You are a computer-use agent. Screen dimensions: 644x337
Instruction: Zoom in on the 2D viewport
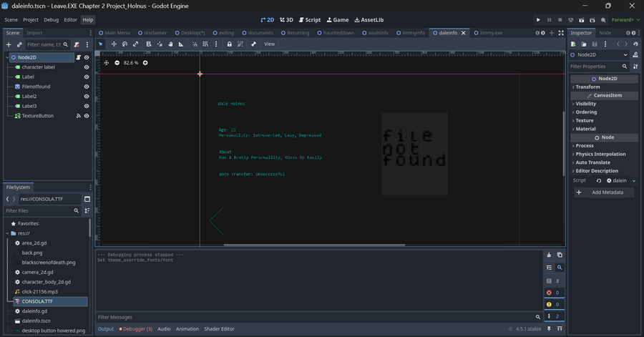145,63
